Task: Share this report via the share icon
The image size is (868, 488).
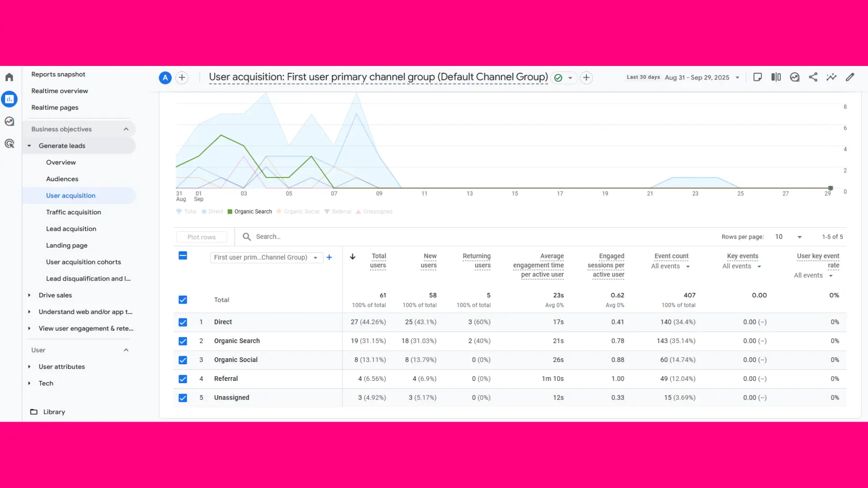Action: click(x=813, y=77)
